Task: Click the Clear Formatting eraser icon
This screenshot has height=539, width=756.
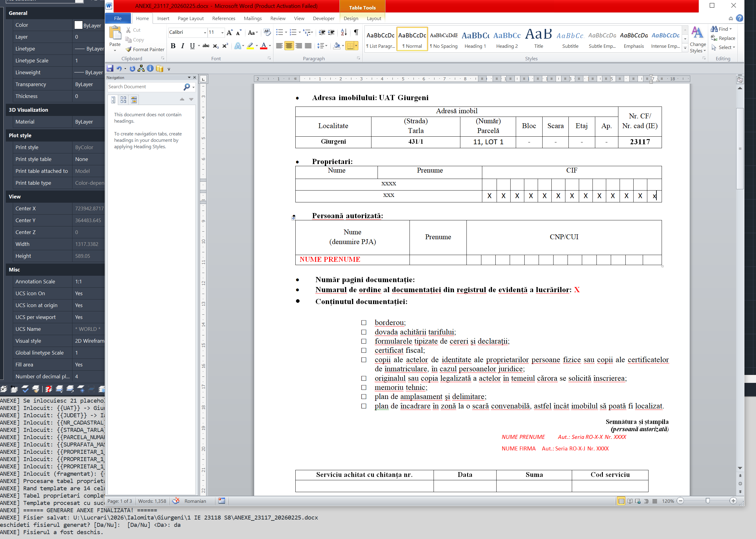Action: pos(267,32)
